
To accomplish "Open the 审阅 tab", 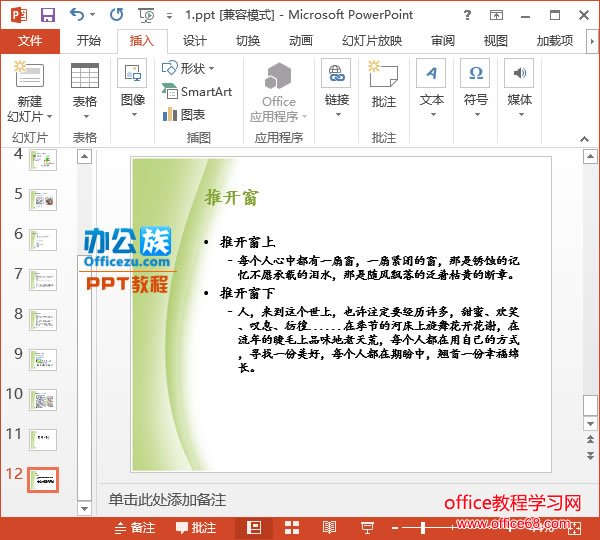I will [x=443, y=41].
